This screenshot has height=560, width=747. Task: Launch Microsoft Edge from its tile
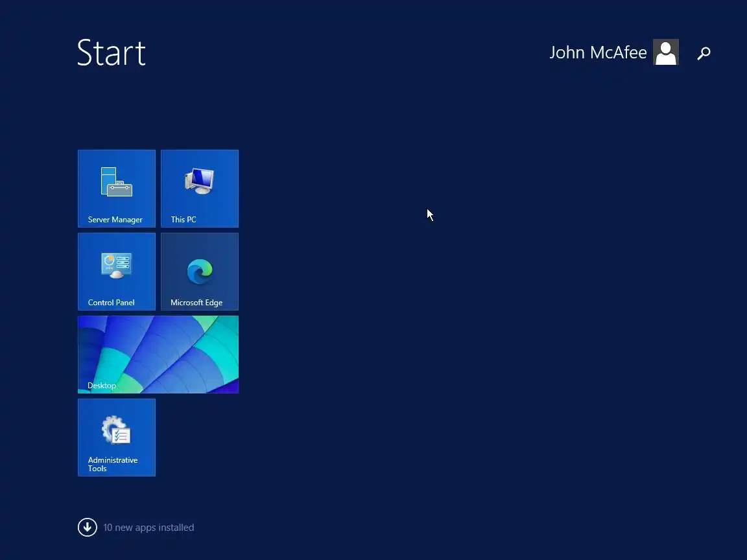[200, 272]
